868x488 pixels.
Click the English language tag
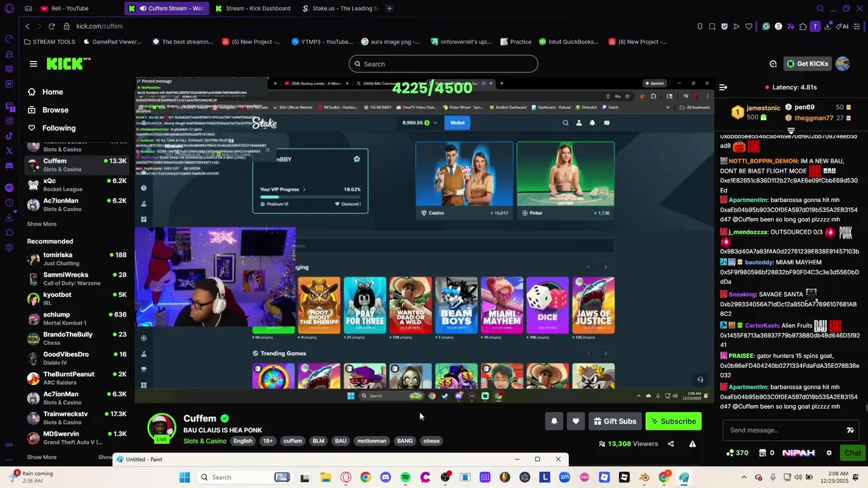point(243,441)
